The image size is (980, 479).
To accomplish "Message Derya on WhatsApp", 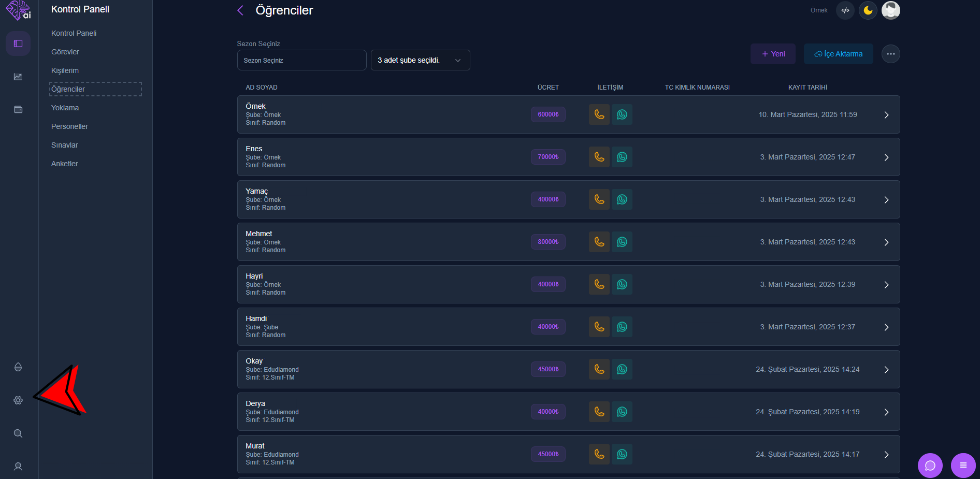I will point(622,412).
